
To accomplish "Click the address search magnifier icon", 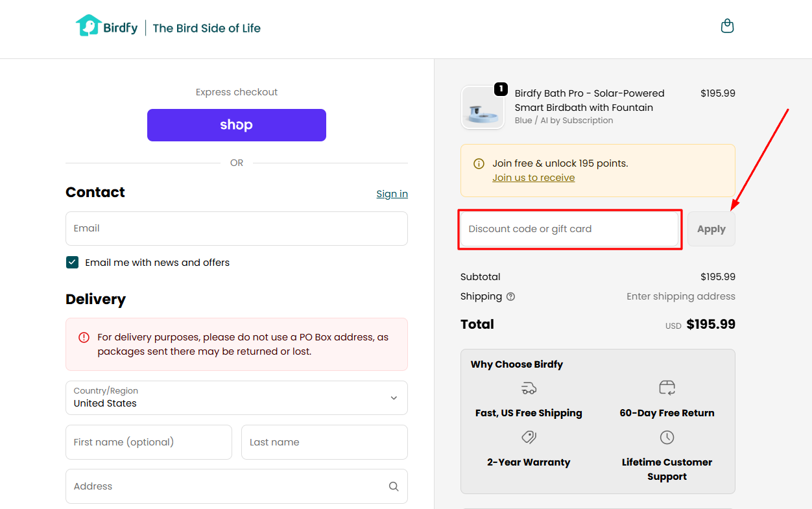I will (394, 486).
